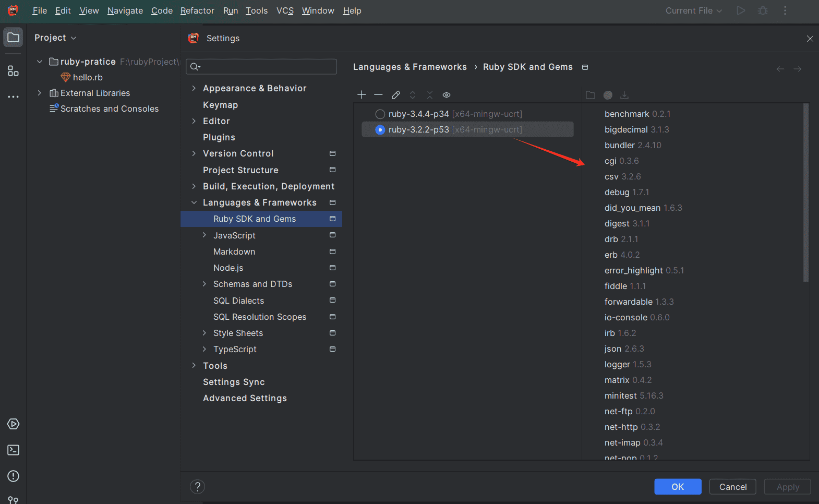
Task: Open the Navigate menu
Action: click(125, 10)
